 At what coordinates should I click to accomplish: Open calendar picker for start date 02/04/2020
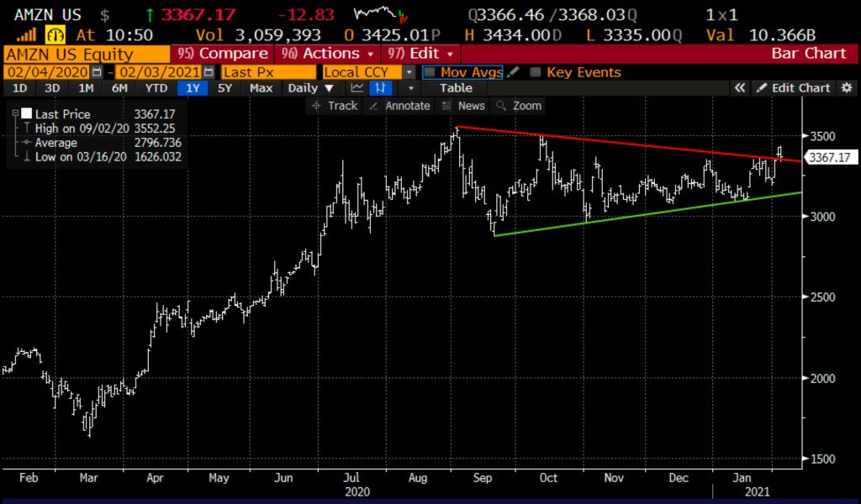(98, 72)
